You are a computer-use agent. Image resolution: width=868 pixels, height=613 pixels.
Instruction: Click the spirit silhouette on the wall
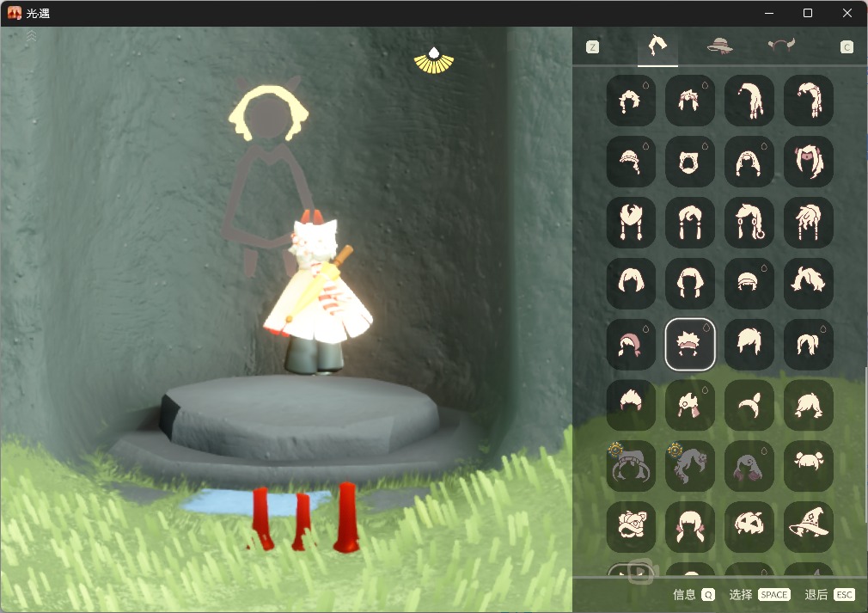click(267, 177)
